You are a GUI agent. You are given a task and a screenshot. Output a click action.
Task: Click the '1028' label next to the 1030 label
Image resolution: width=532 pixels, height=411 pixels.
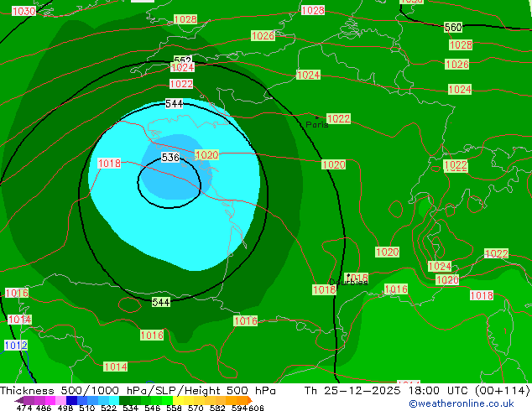185,19
